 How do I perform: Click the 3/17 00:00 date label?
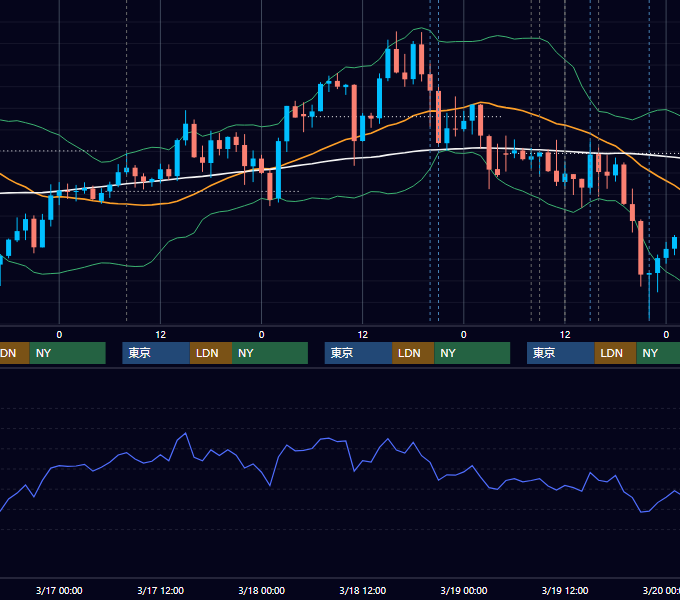point(59,590)
